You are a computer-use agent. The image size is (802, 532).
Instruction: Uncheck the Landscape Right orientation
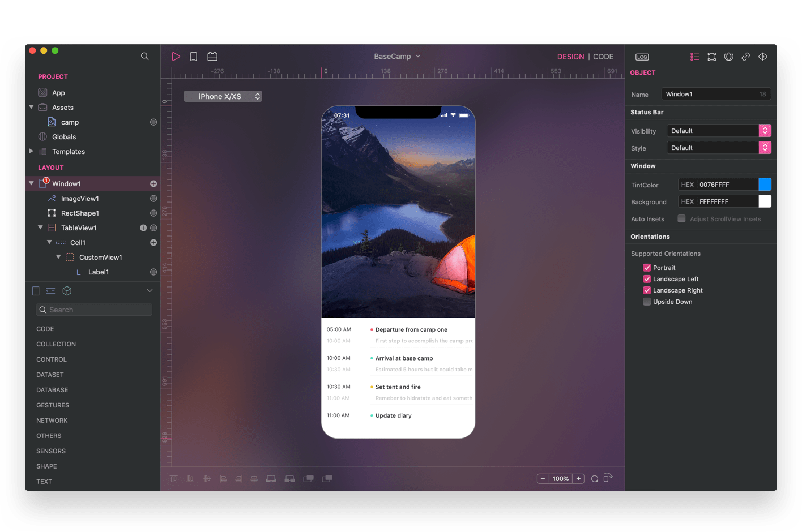[647, 290]
